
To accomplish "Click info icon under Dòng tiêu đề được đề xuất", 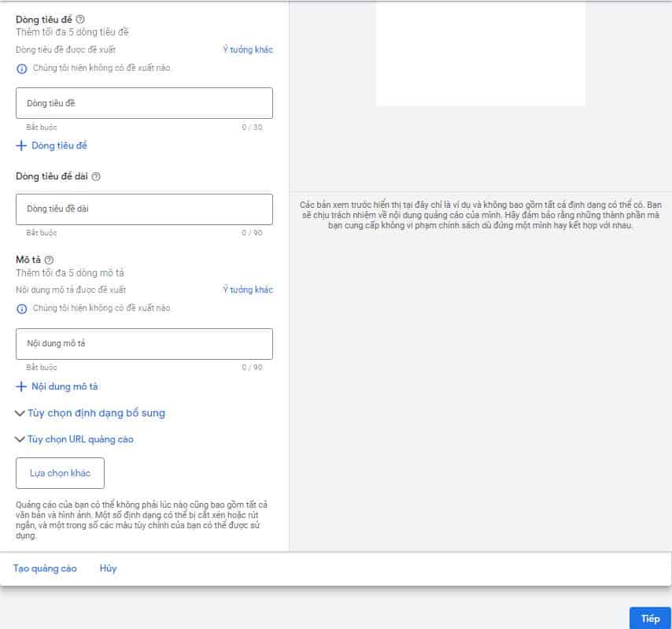I will [22, 68].
